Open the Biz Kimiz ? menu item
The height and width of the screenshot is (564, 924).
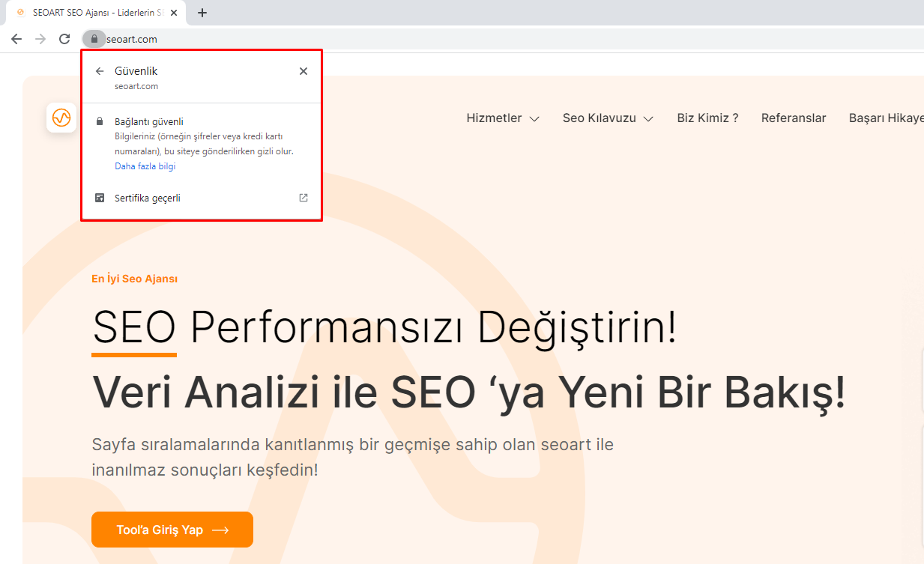click(x=707, y=118)
